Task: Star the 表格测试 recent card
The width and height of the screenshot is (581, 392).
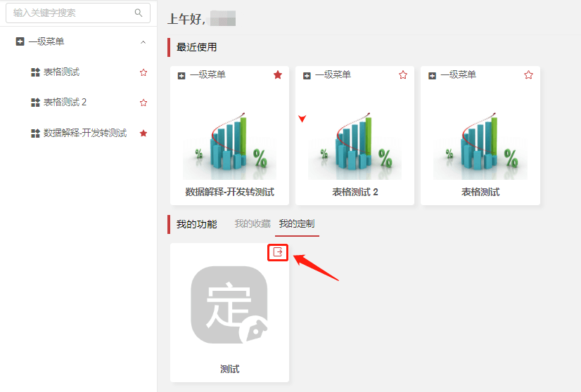Action: point(528,75)
